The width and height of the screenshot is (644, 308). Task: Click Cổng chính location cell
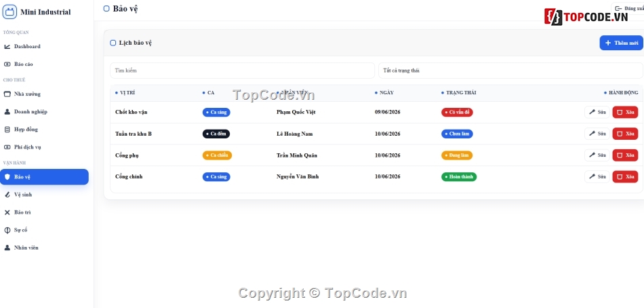129,177
